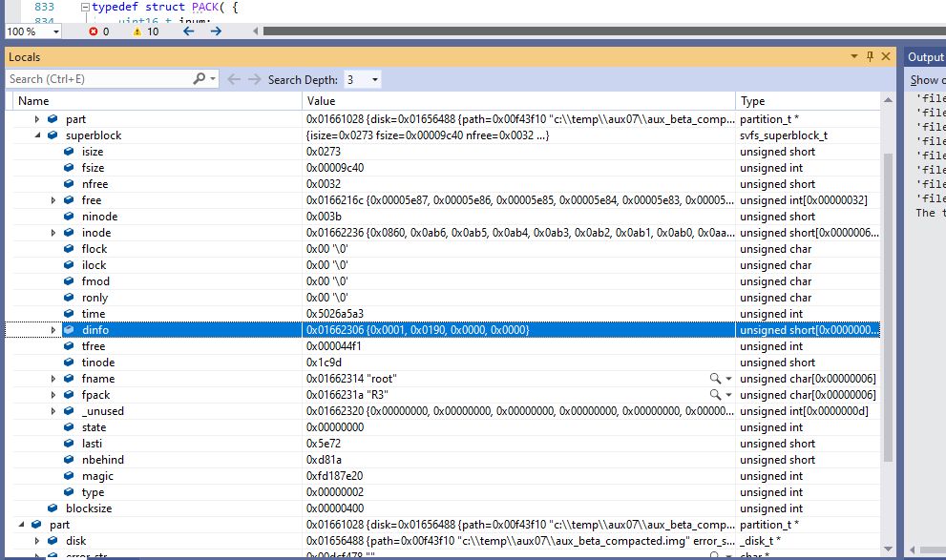Expand the inode array member
Image resolution: width=946 pixels, height=560 pixels.
click(x=53, y=233)
